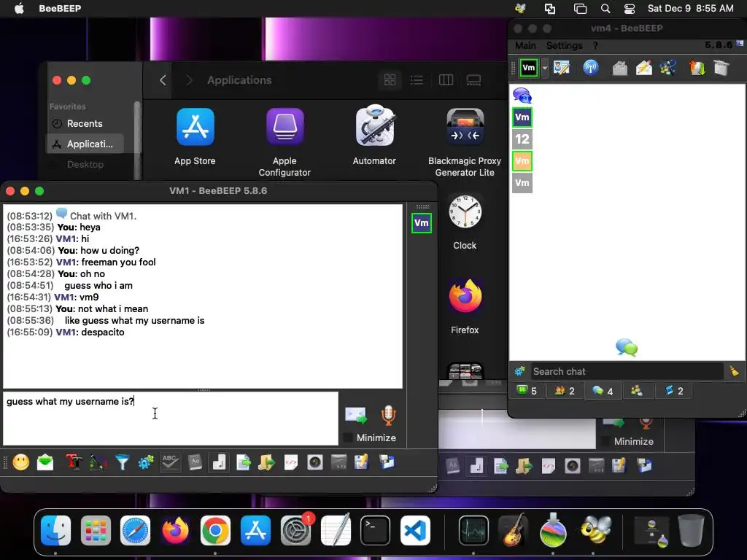
Task: Click the gear icon left of Search chat
Action: (519, 371)
